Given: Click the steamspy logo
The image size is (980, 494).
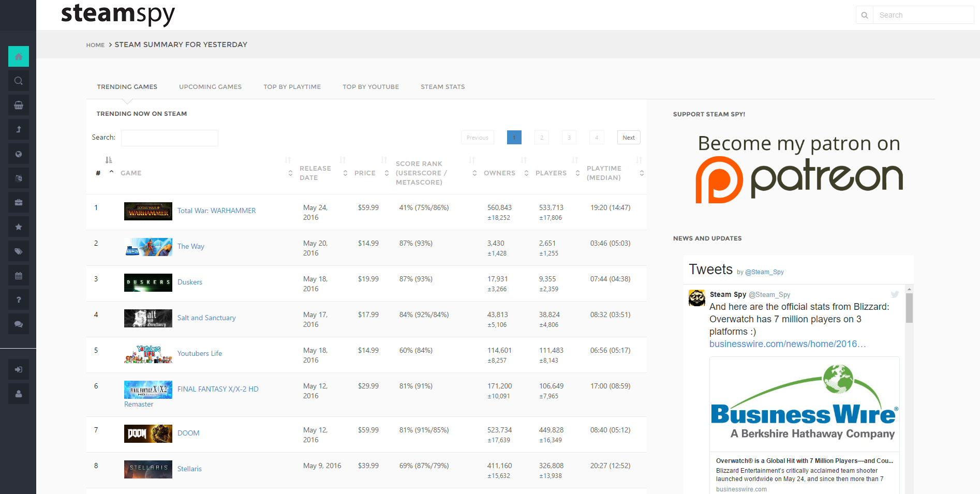Looking at the screenshot, I should tap(118, 14).
